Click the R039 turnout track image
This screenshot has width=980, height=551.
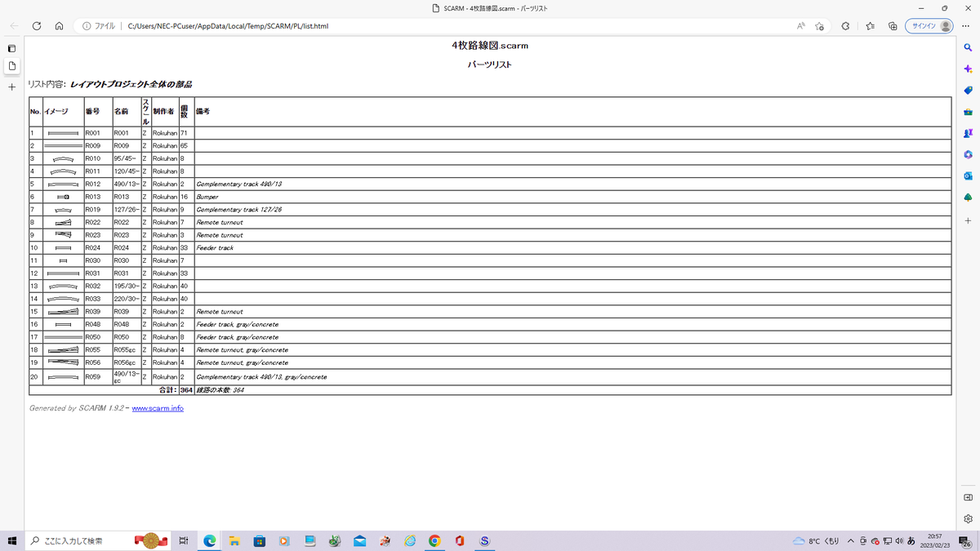point(63,312)
